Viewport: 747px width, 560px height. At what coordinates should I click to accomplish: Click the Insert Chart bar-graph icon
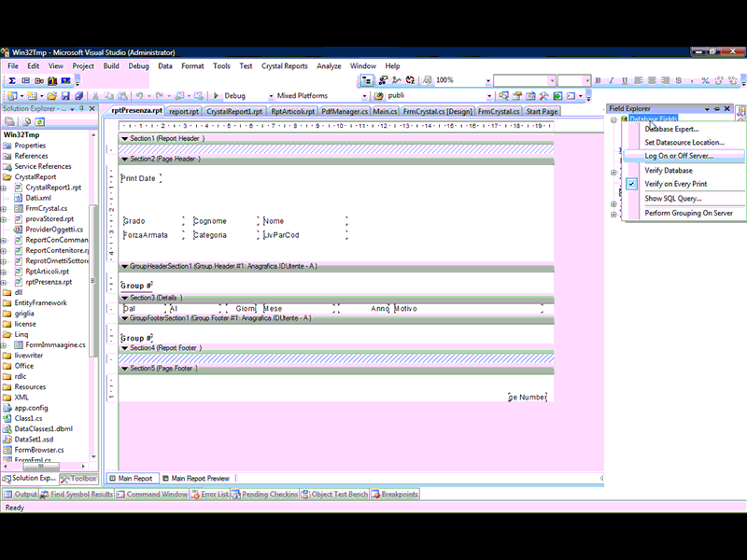[x=52, y=80]
